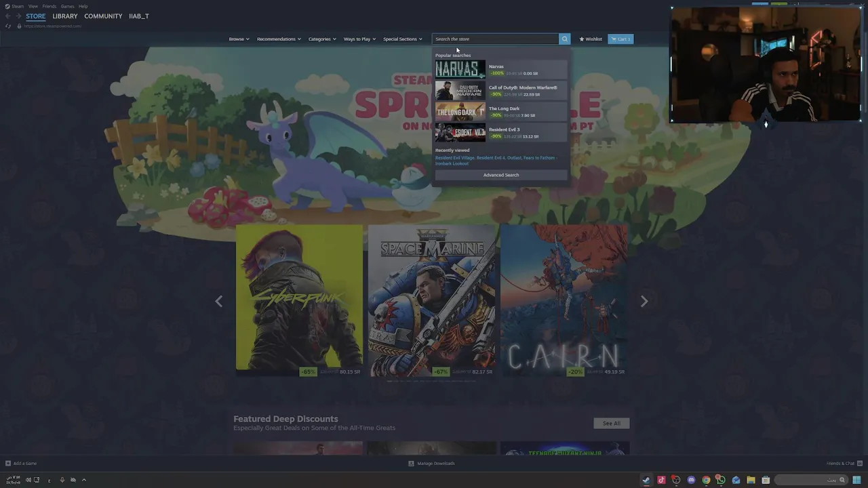This screenshot has width=868, height=488.
Task: Open the View menu
Action: [33, 6]
